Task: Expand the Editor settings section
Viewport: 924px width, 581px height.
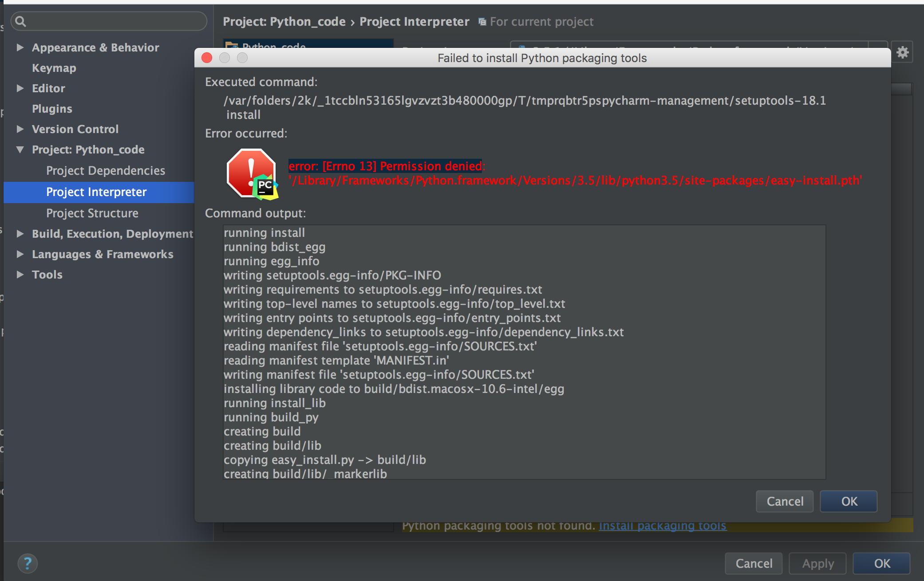Action: pyautogui.click(x=20, y=88)
